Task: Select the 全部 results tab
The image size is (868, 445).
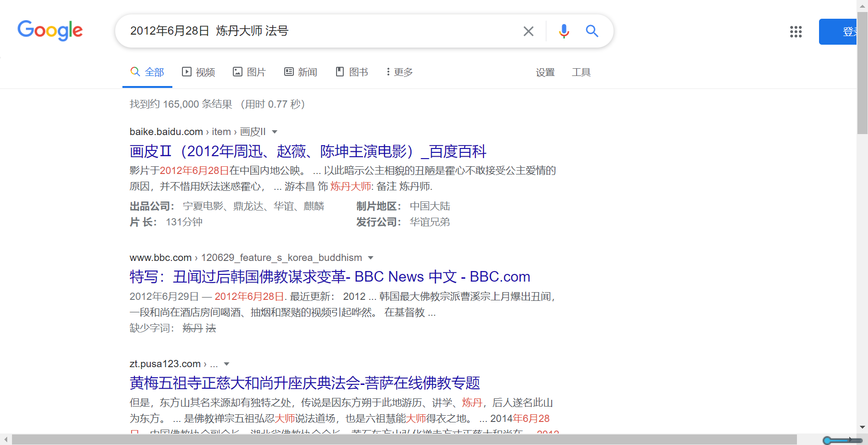Action: tap(147, 72)
